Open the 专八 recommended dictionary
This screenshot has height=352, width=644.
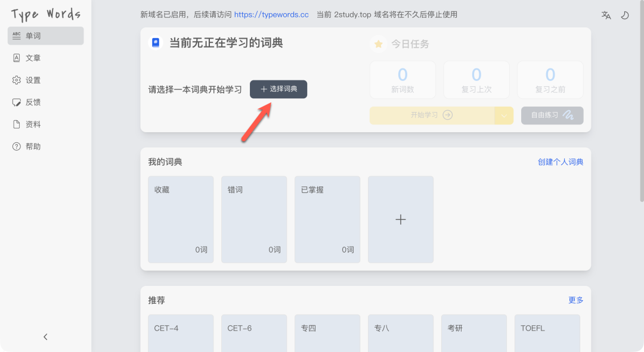[x=401, y=333]
